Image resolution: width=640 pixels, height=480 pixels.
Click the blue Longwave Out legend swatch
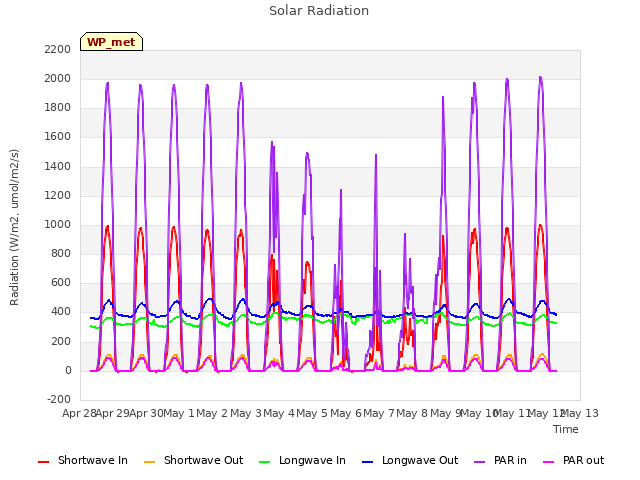coord(367,462)
